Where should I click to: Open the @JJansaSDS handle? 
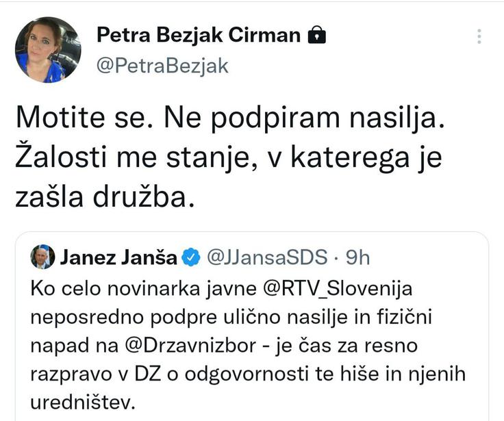[x=267, y=257]
